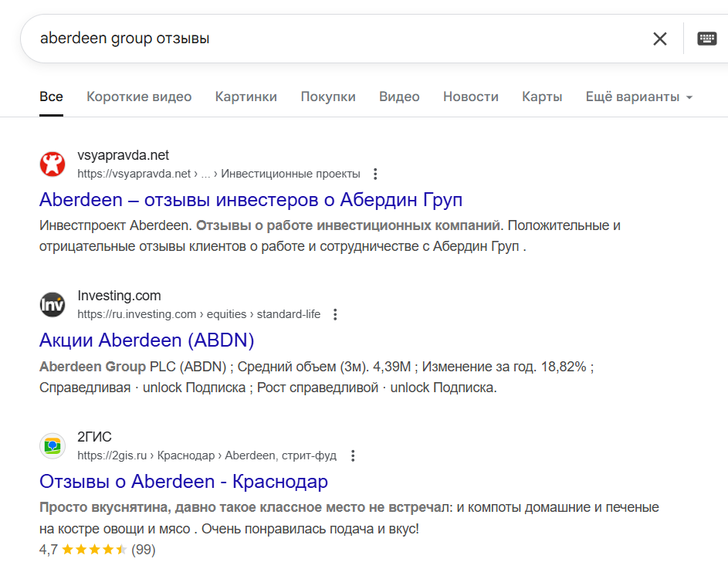Open three-dot menu for 2ГИС result
This screenshot has height=579, width=728.
[353, 456]
